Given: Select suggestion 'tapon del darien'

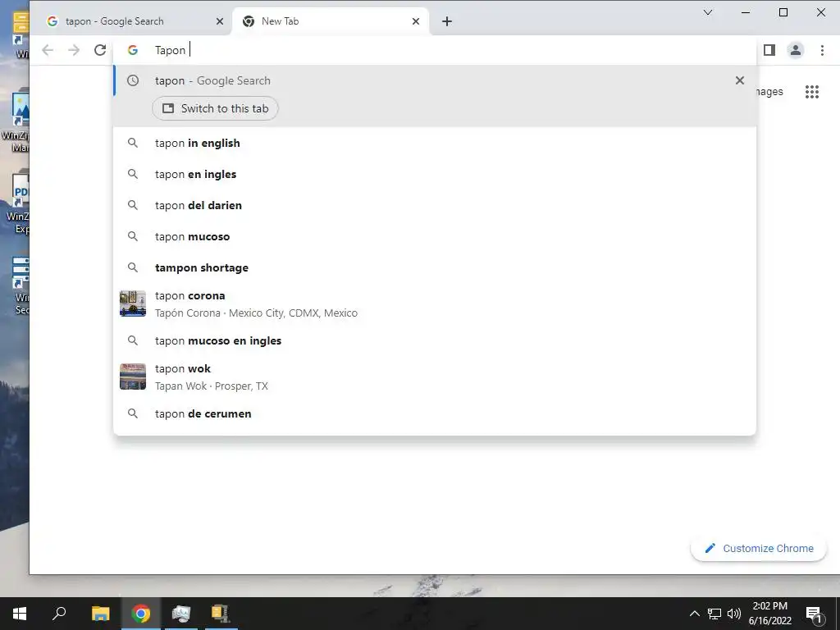Looking at the screenshot, I should (435, 205).
